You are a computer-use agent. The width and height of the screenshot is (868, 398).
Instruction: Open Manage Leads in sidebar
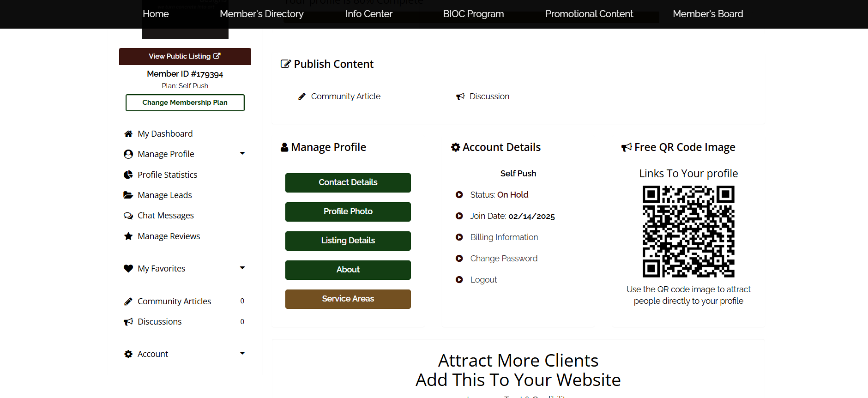click(164, 195)
